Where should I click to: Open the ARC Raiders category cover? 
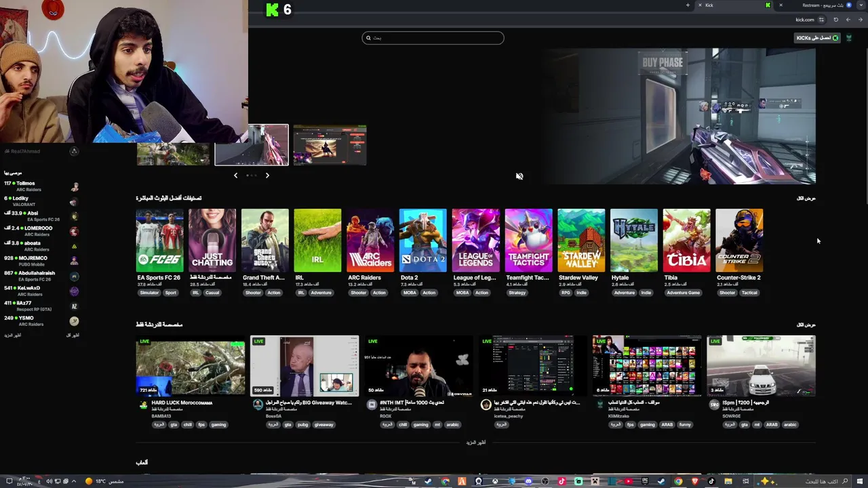[370, 241]
